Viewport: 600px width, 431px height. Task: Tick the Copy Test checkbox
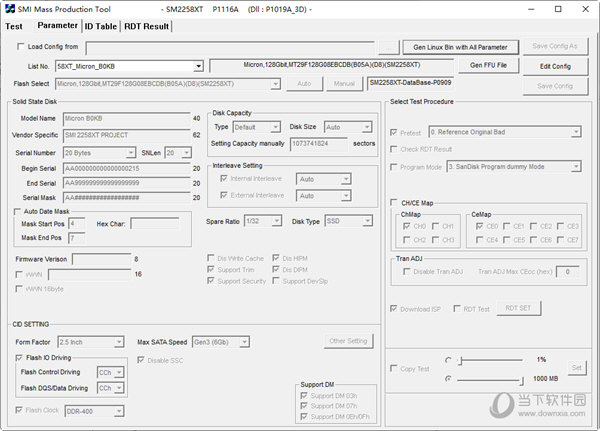pyautogui.click(x=394, y=369)
